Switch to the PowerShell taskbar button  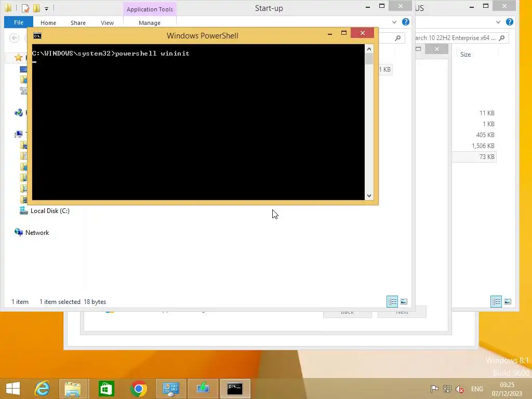click(x=235, y=389)
